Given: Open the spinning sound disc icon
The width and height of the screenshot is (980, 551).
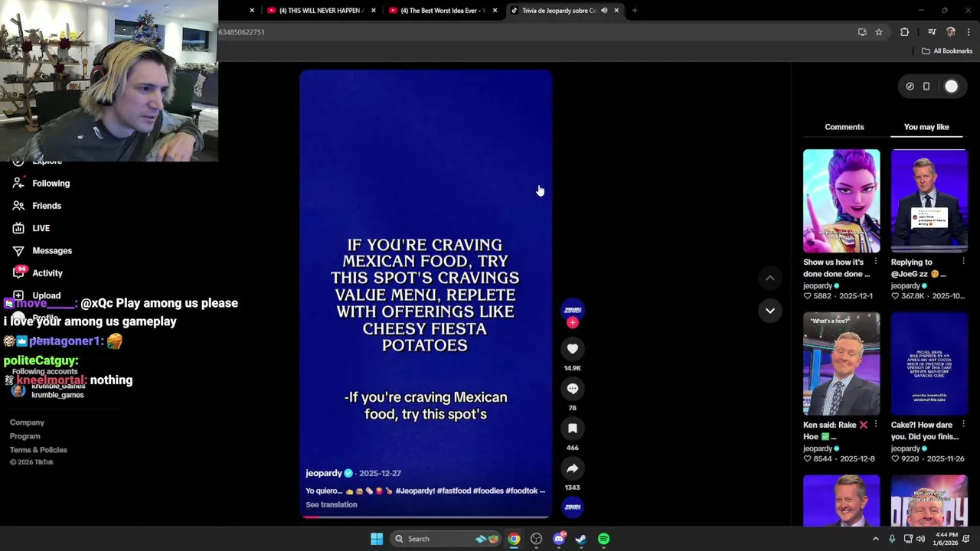Looking at the screenshot, I should point(572,507).
